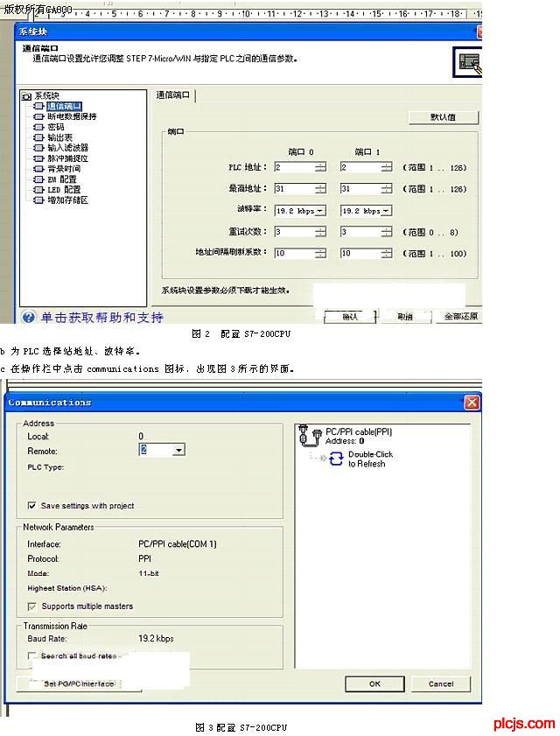
Task: Select 输出表 tree item
Action: click(x=59, y=137)
